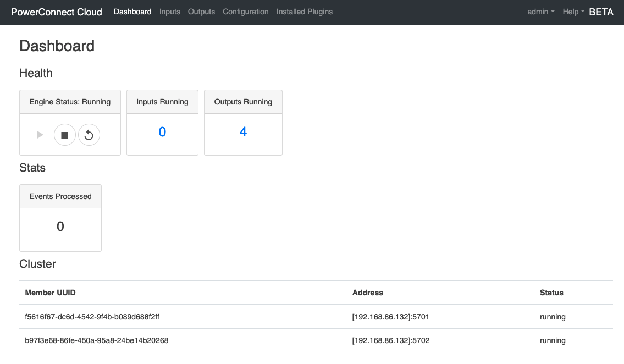Click the Address column header
Screen dimensions: 624x364
tap(367, 293)
